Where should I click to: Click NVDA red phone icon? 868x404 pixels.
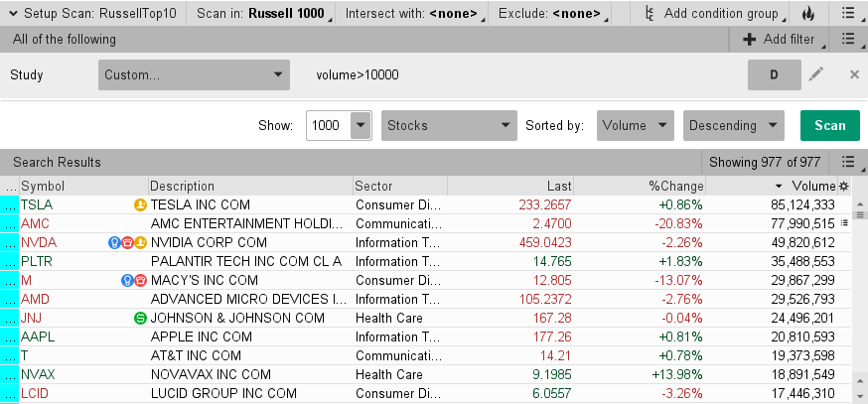pos(127,243)
